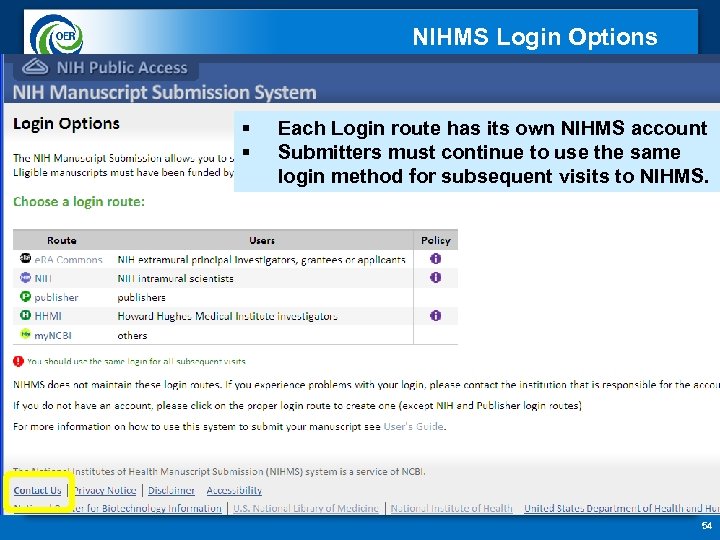Click the 'publishers' users cell
Screen dimensions: 720x540
pyautogui.click(x=141, y=298)
